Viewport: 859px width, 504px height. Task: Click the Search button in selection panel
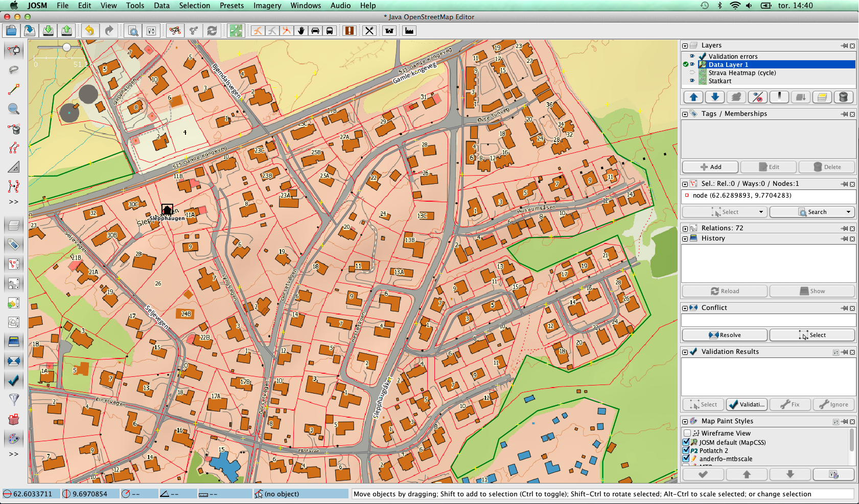coord(812,212)
